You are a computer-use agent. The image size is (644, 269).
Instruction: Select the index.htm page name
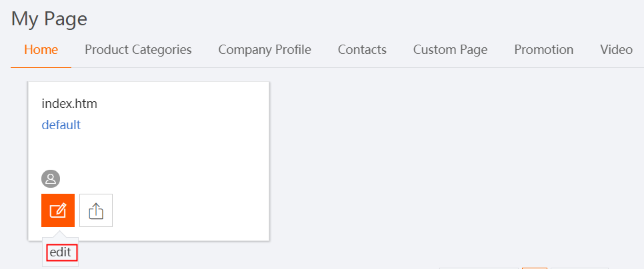[x=69, y=104]
